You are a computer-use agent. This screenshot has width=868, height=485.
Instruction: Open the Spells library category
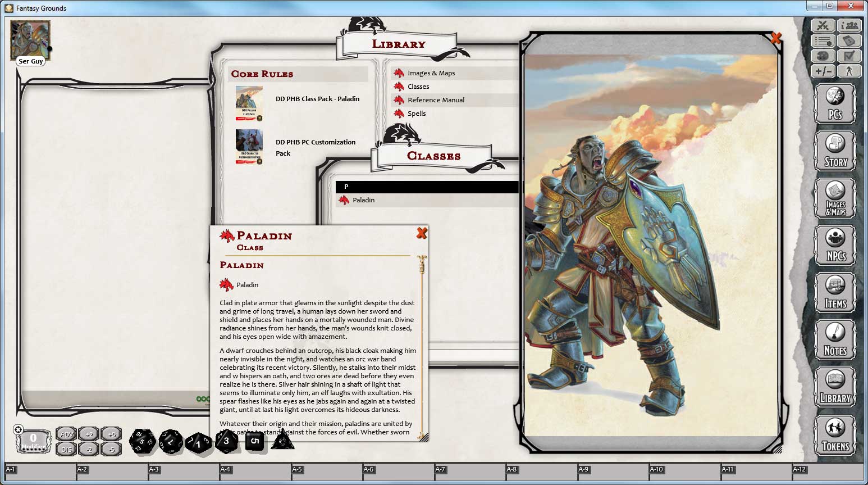click(x=417, y=113)
